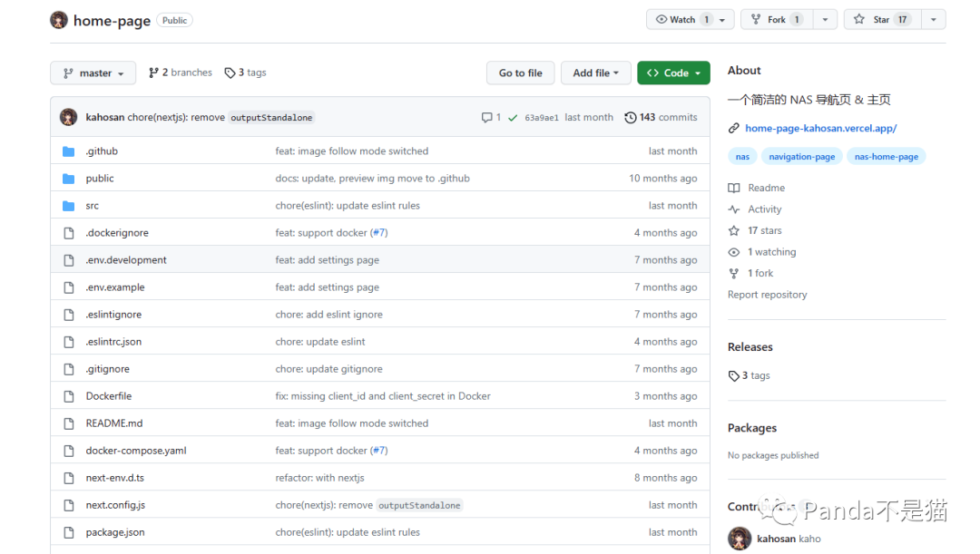Click the star icon beside 17 stars
980x554 pixels.
[734, 230]
